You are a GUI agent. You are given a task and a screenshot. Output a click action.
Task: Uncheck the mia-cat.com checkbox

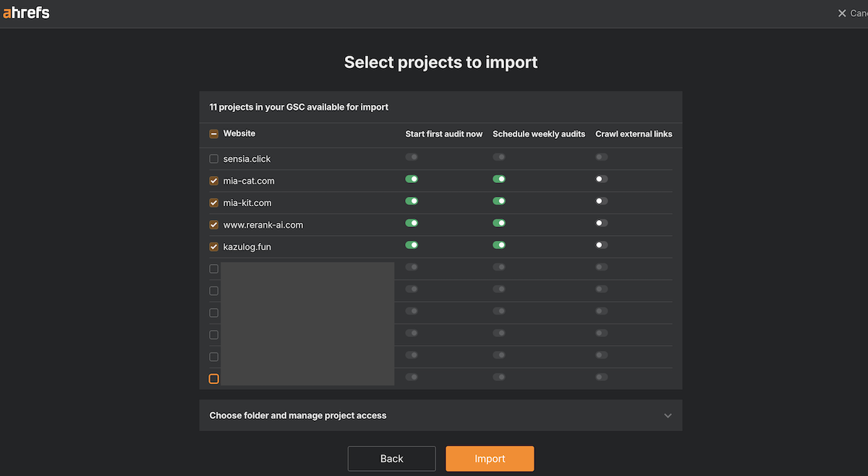213,180
